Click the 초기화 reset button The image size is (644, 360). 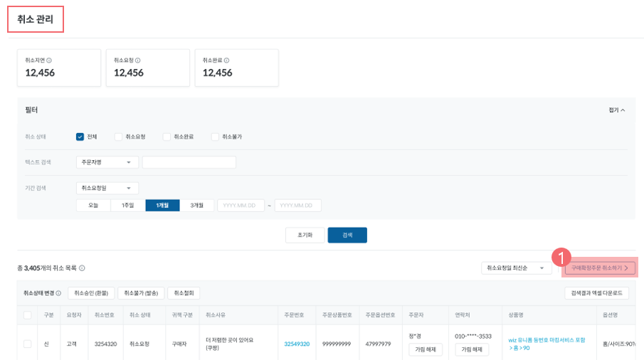click(305, 235)
